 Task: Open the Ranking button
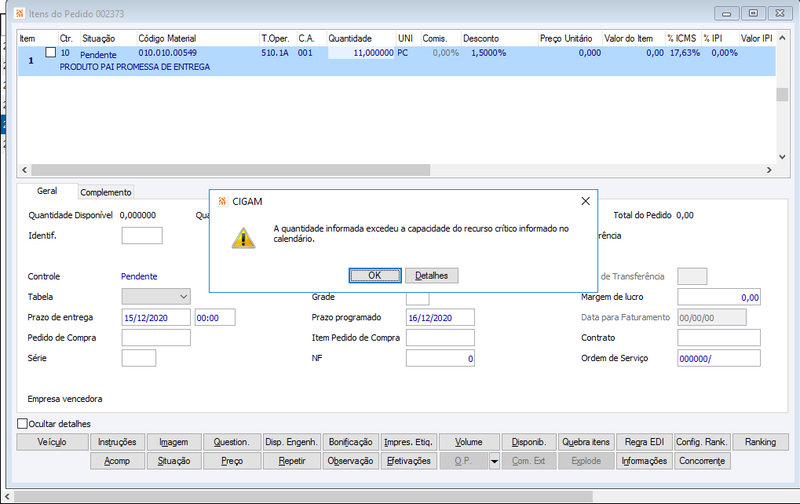760,442
